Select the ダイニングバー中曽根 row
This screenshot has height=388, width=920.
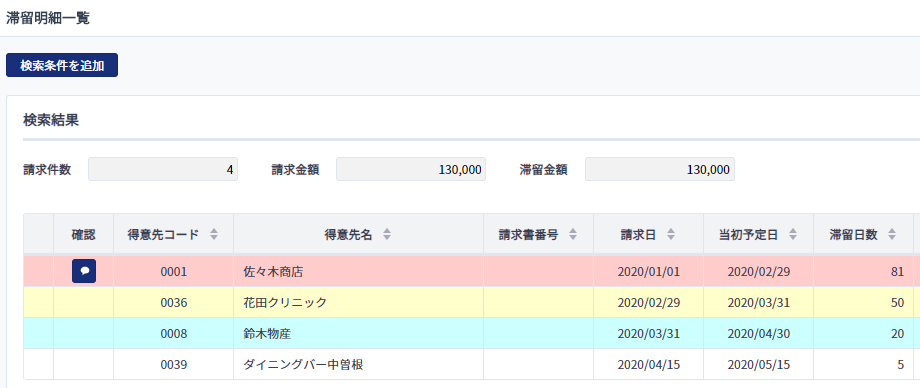pos(472,364)
